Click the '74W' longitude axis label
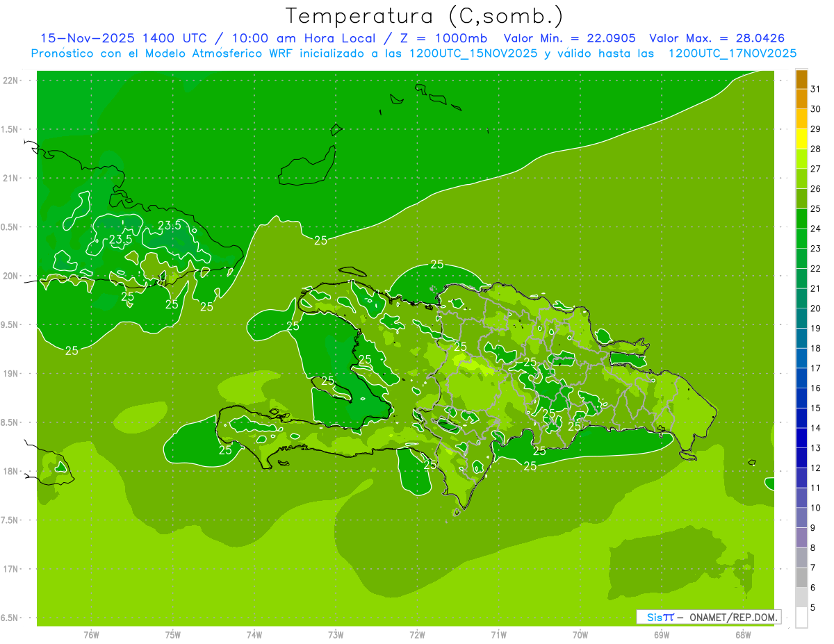This screenshot has height=644, width=834. (x=254, y=635)
